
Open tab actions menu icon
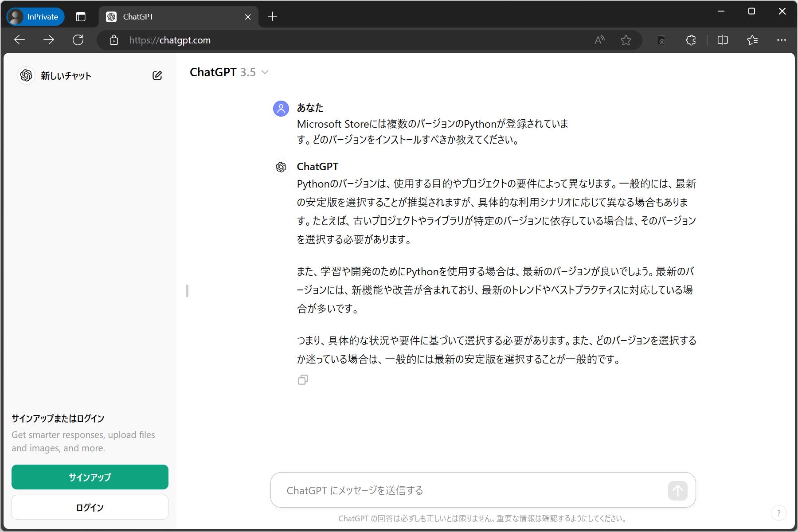pos(81,17)
